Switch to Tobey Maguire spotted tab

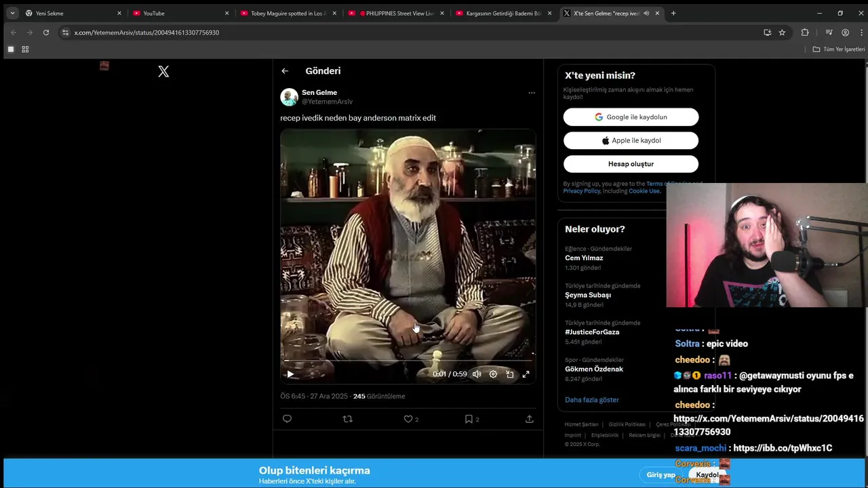288,13
